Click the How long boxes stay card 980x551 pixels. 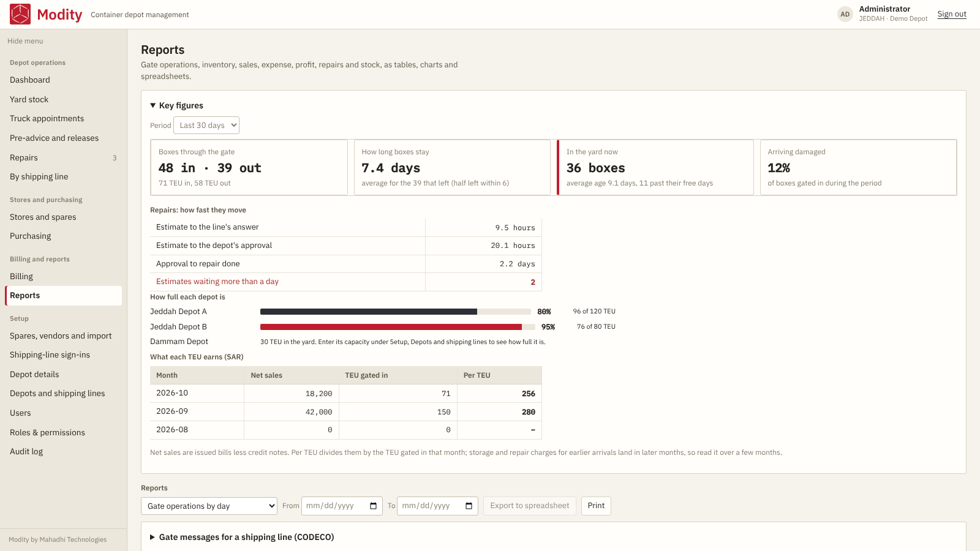click(x=452, y=167)
